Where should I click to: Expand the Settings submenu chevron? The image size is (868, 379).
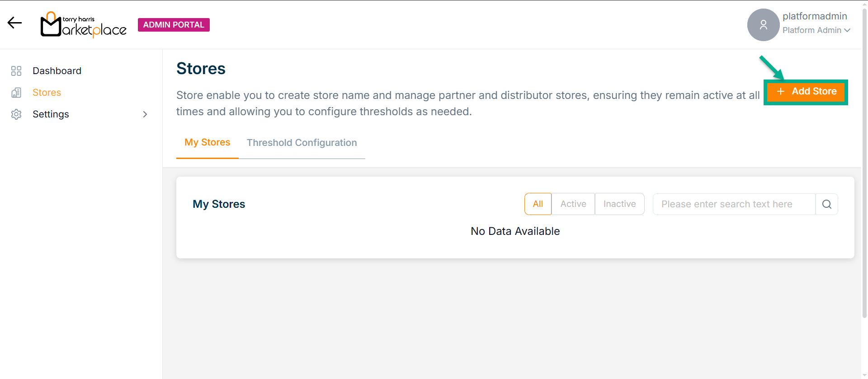pyautogui.click(x=145, y=114)
